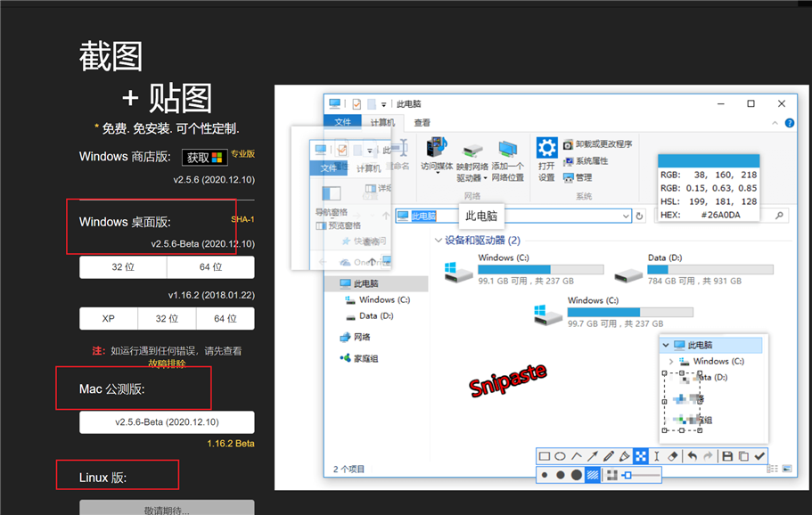The image size is (812, 515).
Task: Download Mac v2.5.6-Beta (2020.12.10) build
Action: click(x=167, y=421)
